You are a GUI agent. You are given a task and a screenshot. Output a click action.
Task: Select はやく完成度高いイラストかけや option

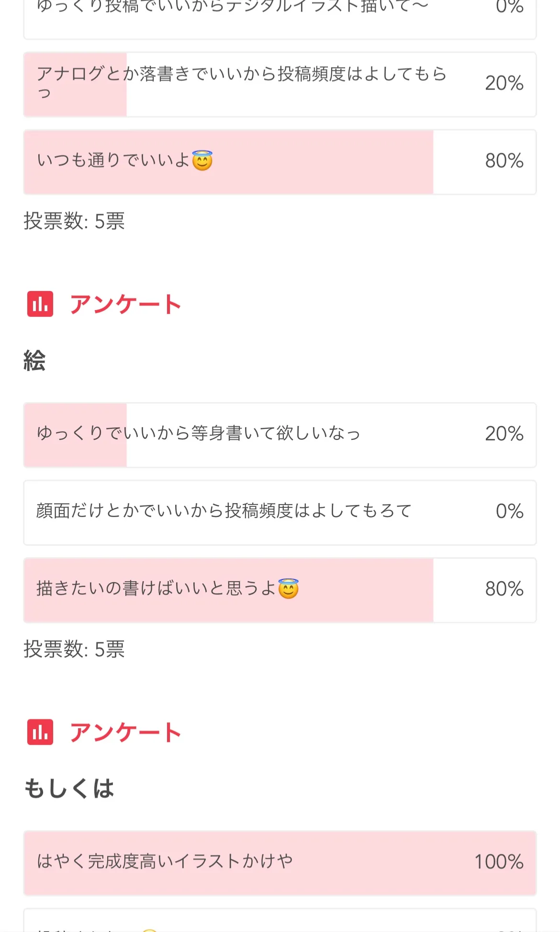[x=280, y=863]
